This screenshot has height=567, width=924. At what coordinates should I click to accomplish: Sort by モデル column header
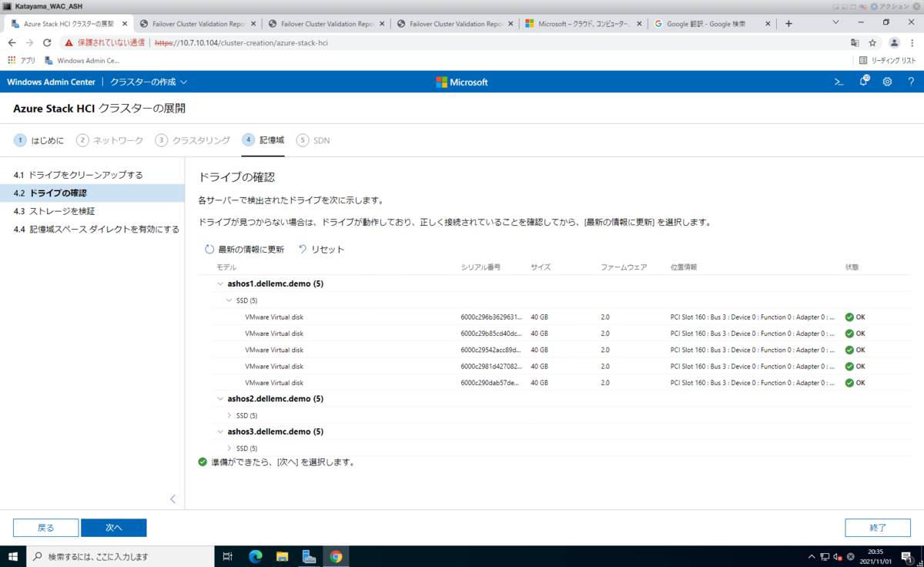coord(226,267)
